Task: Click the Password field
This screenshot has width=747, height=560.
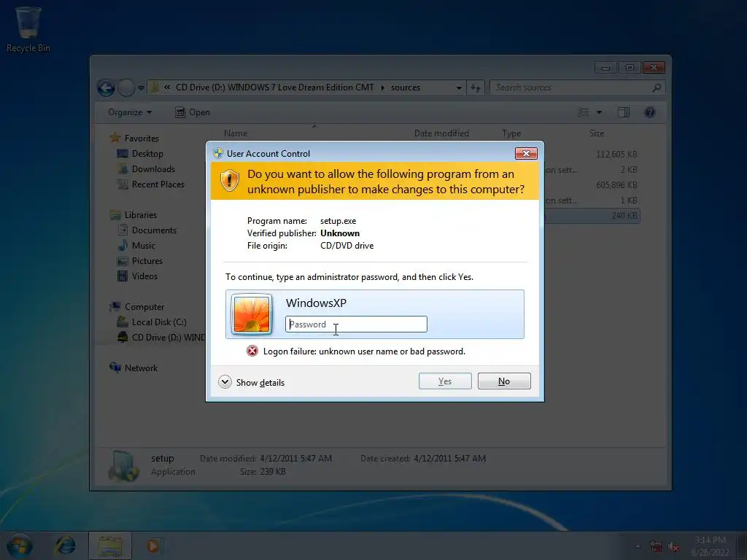Action: 356,324
